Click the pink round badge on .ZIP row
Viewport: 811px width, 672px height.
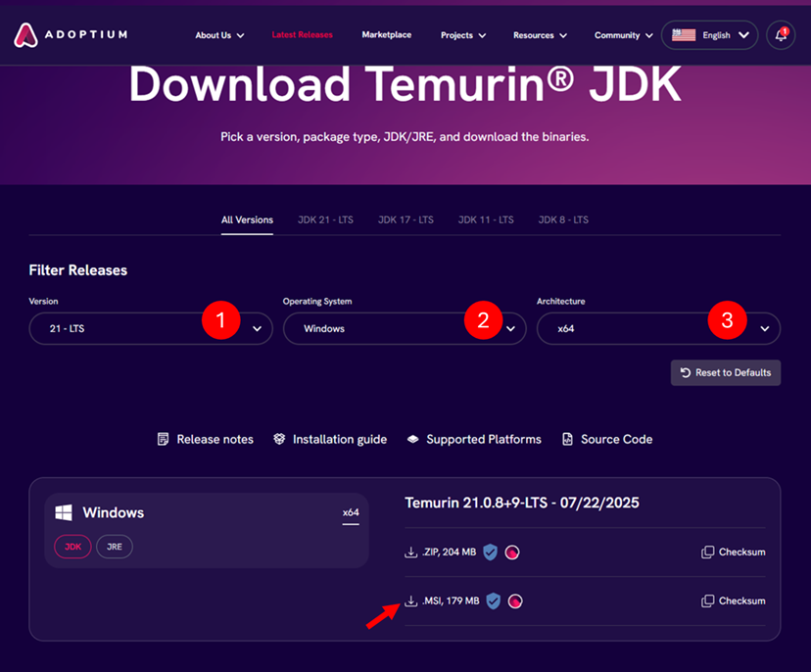point(512,552)
